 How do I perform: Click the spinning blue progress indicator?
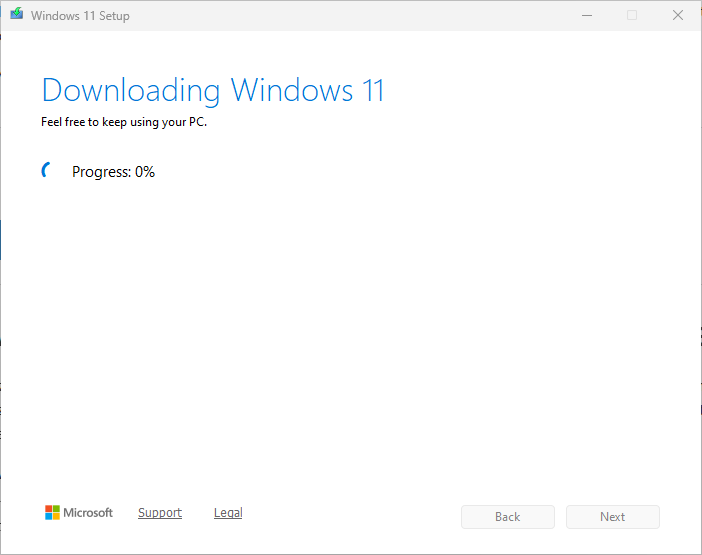46,170
